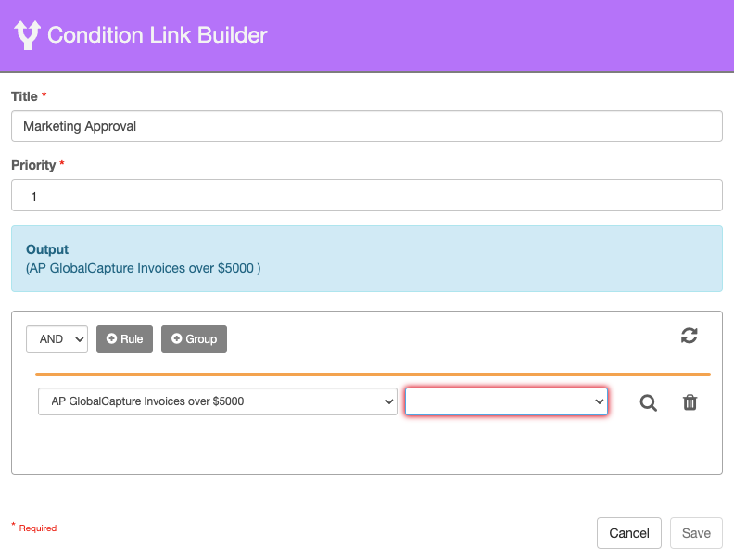Viewport: 734px width, 560px height.
Task: Click the red Required footnote
Action: 37,528
